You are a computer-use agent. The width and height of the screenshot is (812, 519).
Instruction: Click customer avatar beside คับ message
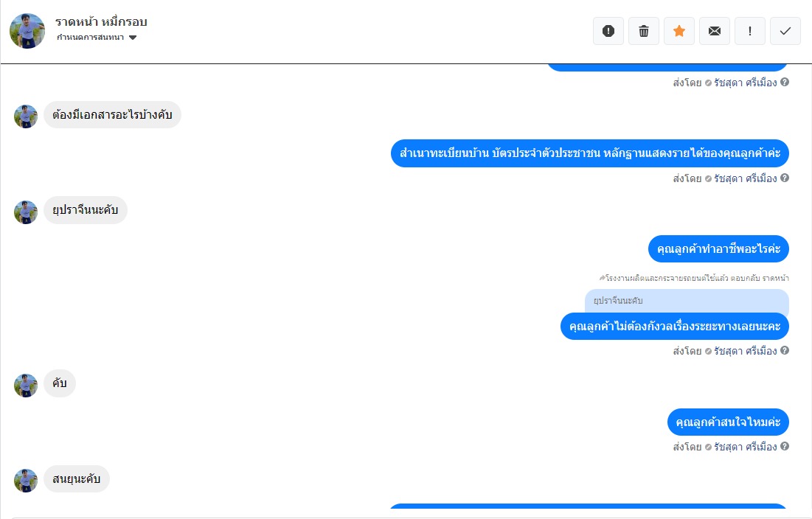point(26,385)
